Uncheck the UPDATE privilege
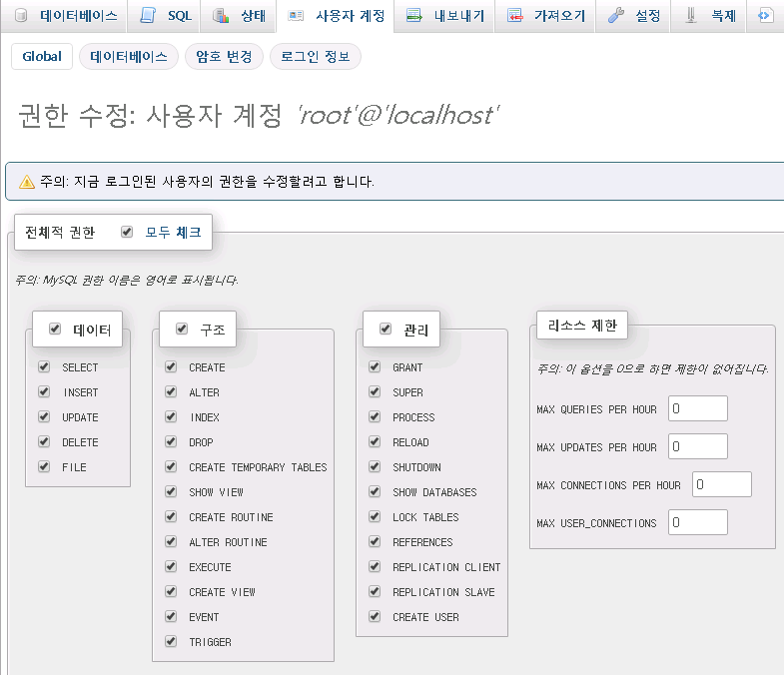The height and width of the screenshot is (675, 784). 44,416
